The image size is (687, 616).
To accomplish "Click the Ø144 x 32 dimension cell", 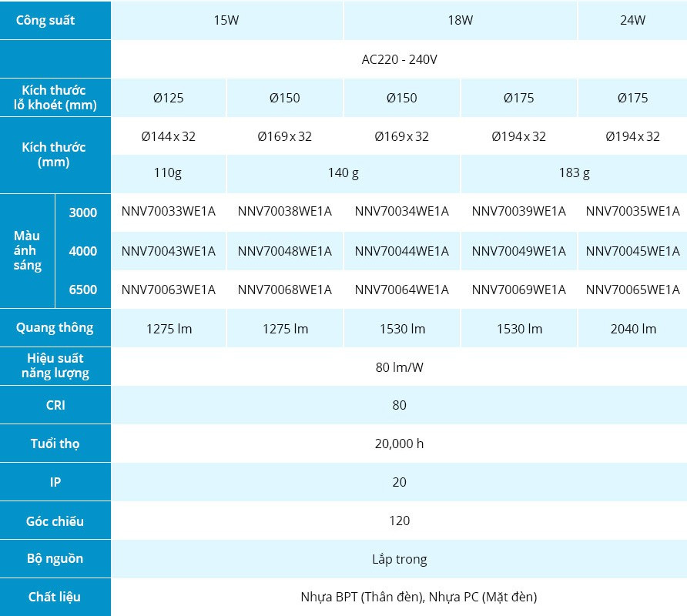I will 168,136.
